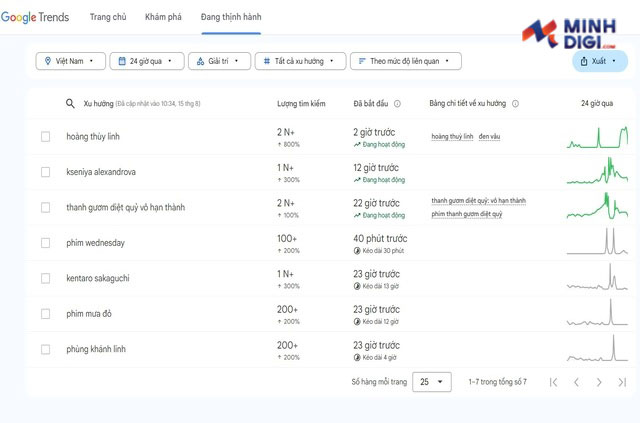Click the category shapes icon in Giải trí filter
The height and width of the screenshot is (423, 640).
[x=200, y=61]
